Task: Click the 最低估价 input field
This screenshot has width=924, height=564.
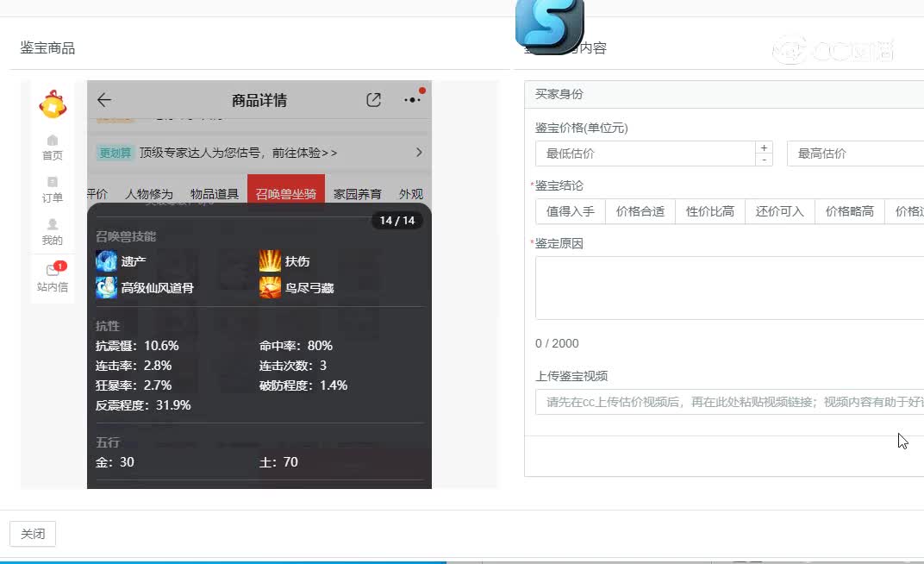Action: coord(646,154)
